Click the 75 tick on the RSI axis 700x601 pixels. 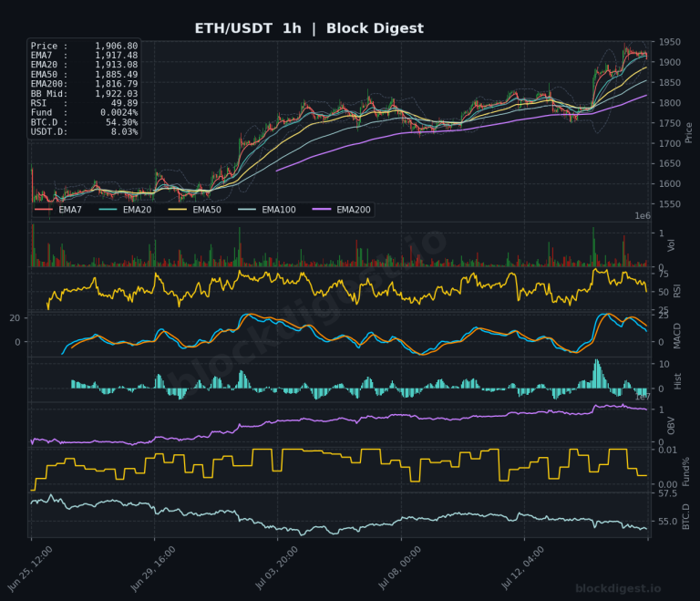[x=664, y=274]
